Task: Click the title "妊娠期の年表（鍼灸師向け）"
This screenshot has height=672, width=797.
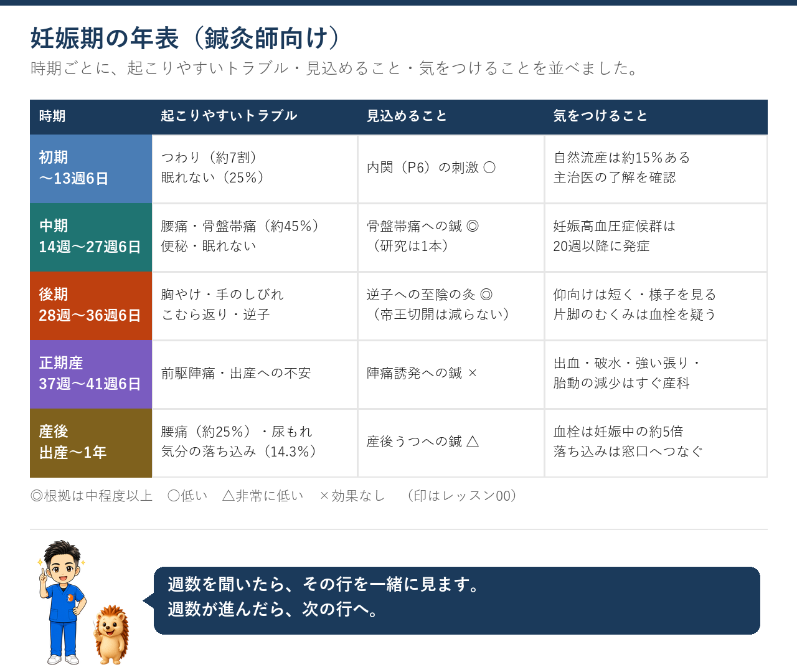Action: (186, 39)
